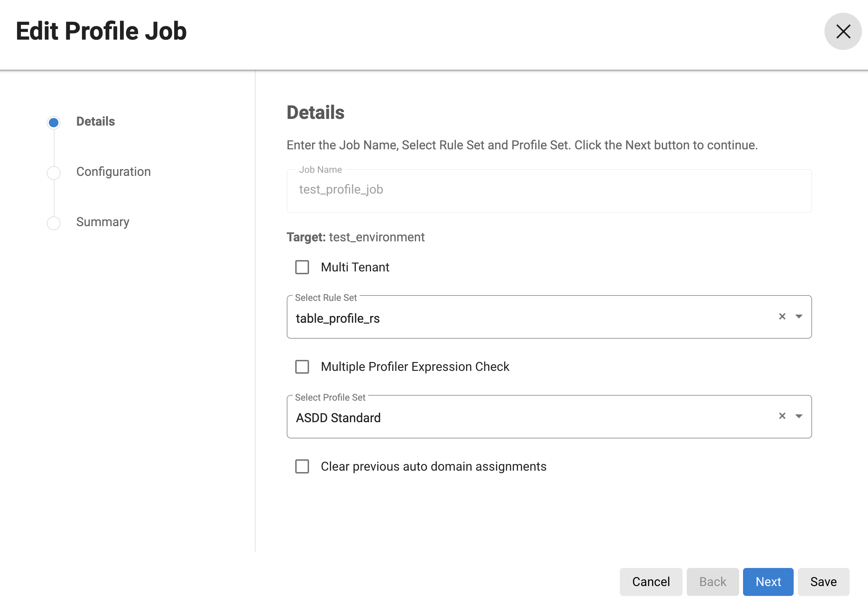Clear the selected Rule Set value
This screenshot has height=603, width=868.
(x=782, y=316)
